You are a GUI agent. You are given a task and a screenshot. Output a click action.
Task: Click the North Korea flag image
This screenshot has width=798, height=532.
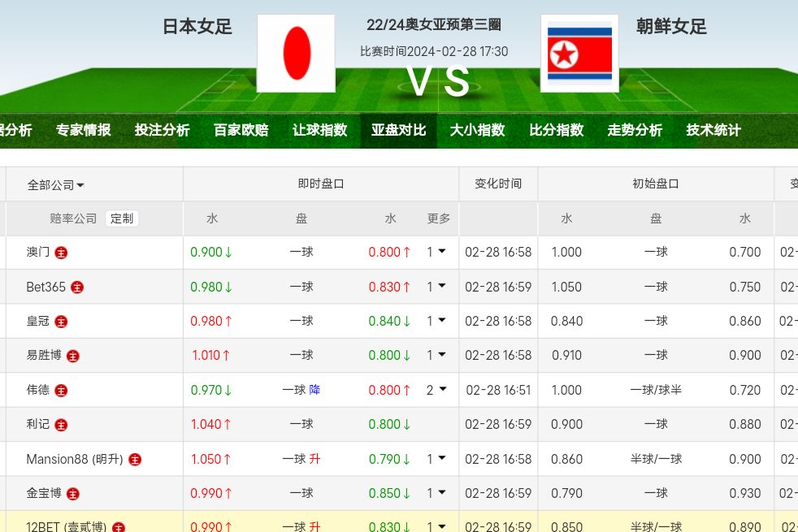coord(579,54)
